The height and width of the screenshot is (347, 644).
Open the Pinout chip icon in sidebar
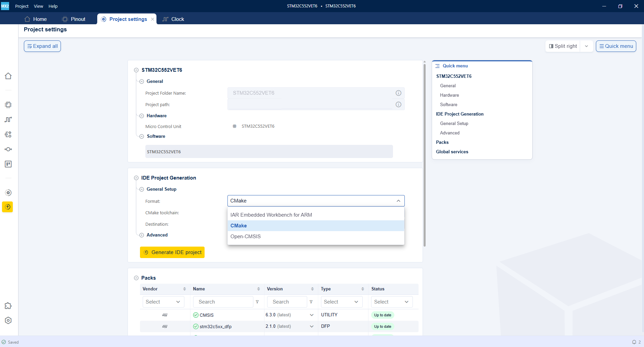coord(8,105)
